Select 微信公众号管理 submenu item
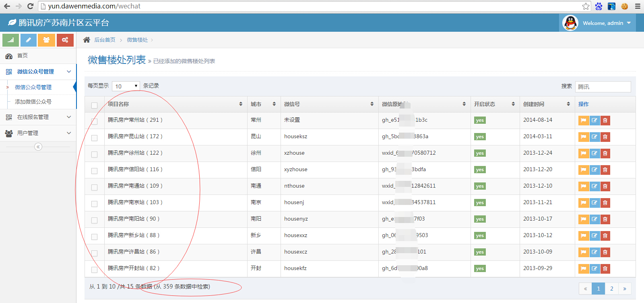Viewport: 644px width, 303px height. tap(33, 87)
